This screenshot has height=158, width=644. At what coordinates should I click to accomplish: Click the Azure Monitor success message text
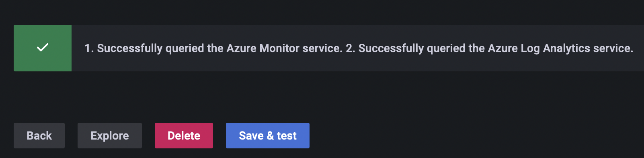coord(213,48)
